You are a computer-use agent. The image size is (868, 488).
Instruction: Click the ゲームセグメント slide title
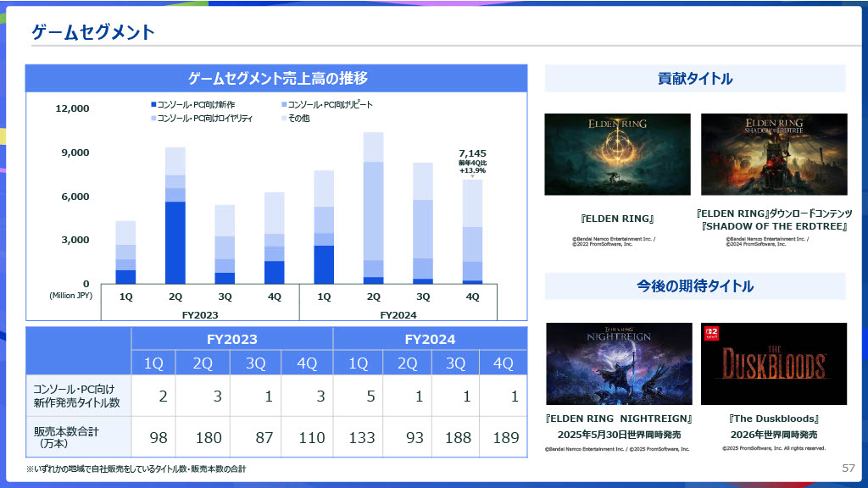click(x=93, y=32)
